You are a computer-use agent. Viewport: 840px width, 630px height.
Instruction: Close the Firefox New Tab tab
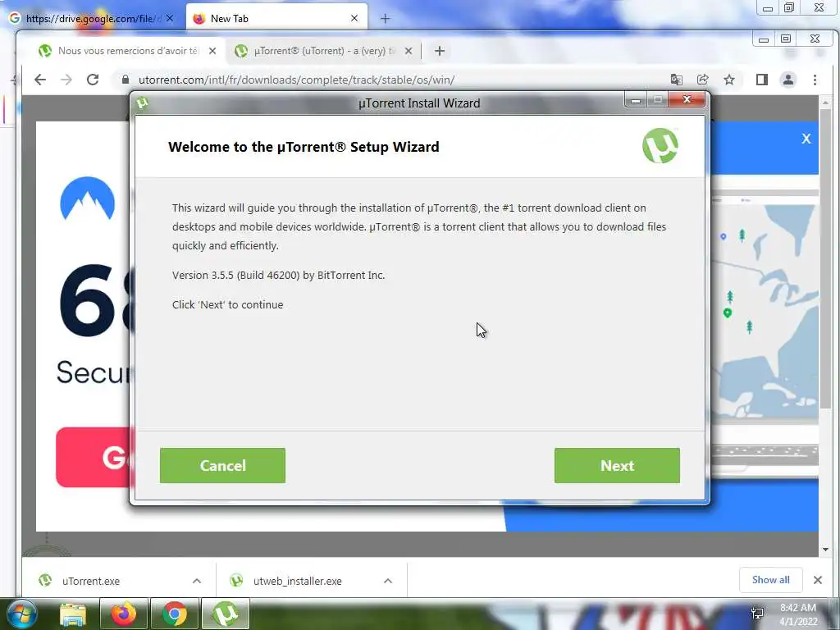[354, 18]
